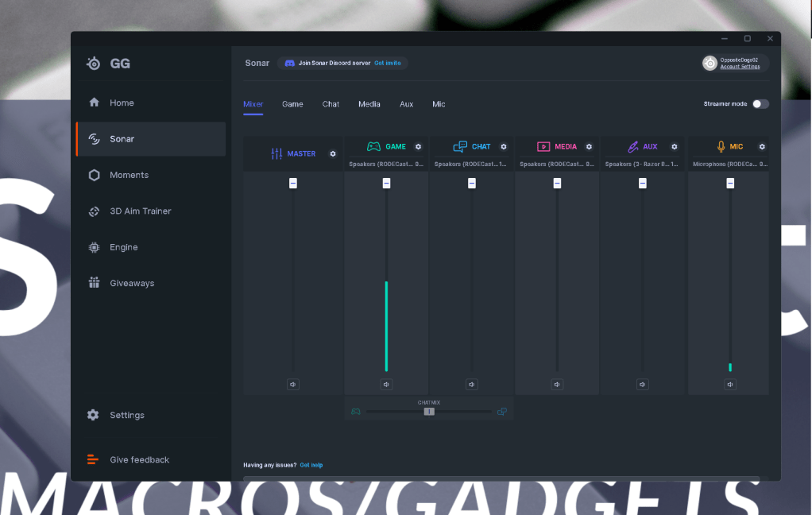Click ChatMix game controller icon

tap(356, 412)
